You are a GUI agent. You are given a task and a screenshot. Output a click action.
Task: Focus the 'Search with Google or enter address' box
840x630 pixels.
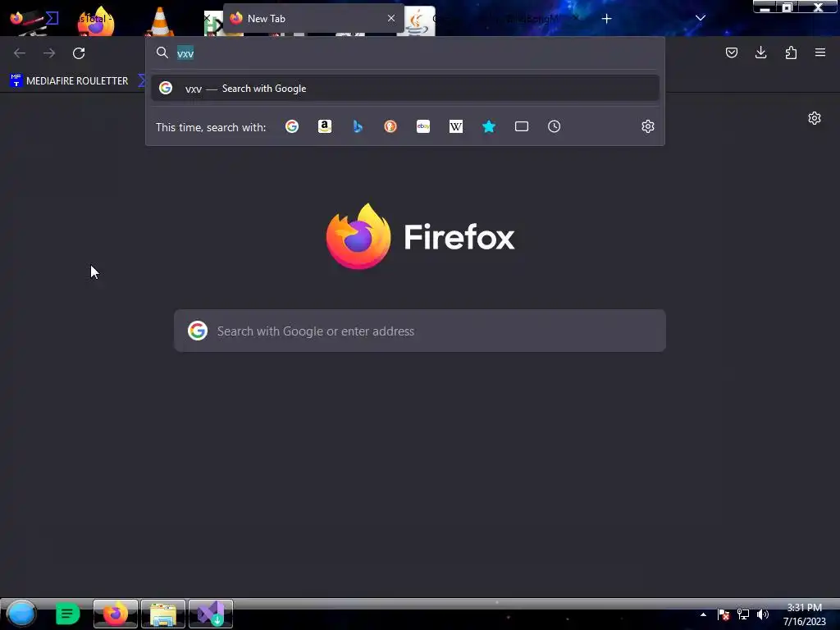click(420, 331)
